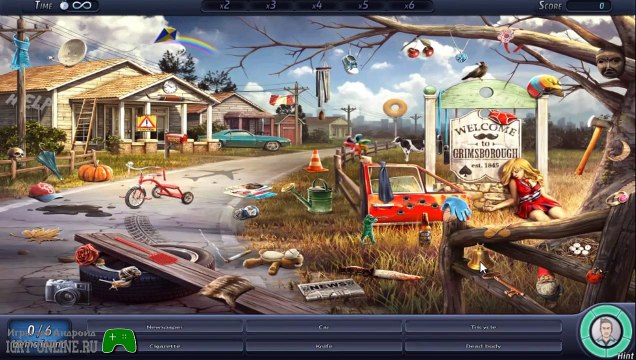Pick the old key on the fence rail
Image resolution: width=636 pixels, height=360 pixels.
click(503, 283)
